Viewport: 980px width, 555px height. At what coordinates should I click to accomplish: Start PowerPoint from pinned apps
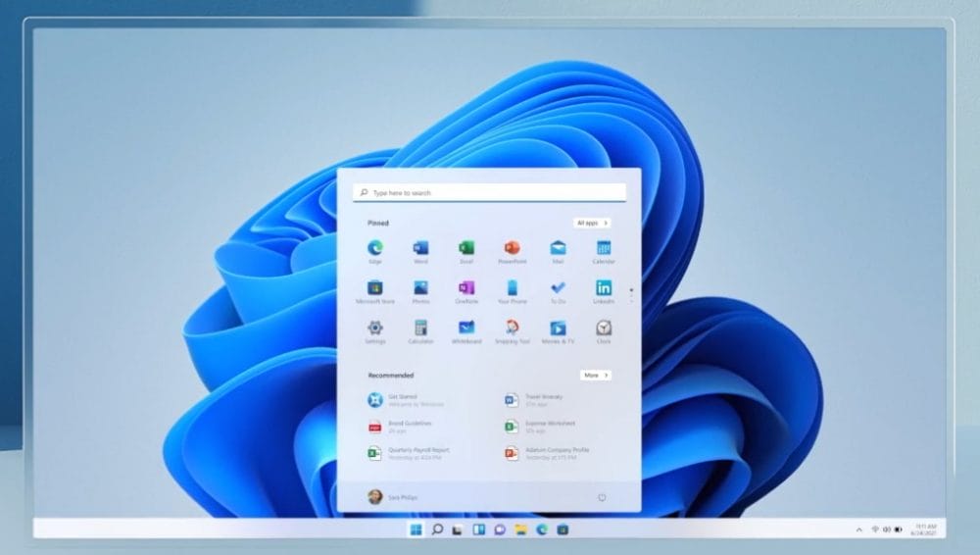(x=512, y=252)
